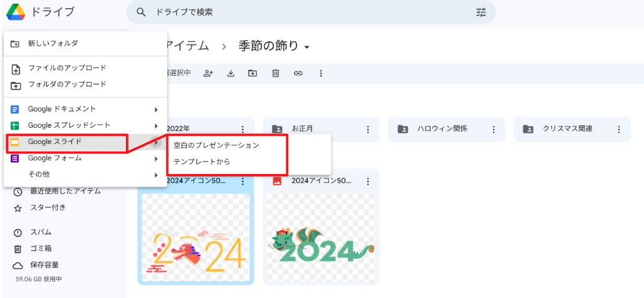Open the その他 menu item

[85, 175]
